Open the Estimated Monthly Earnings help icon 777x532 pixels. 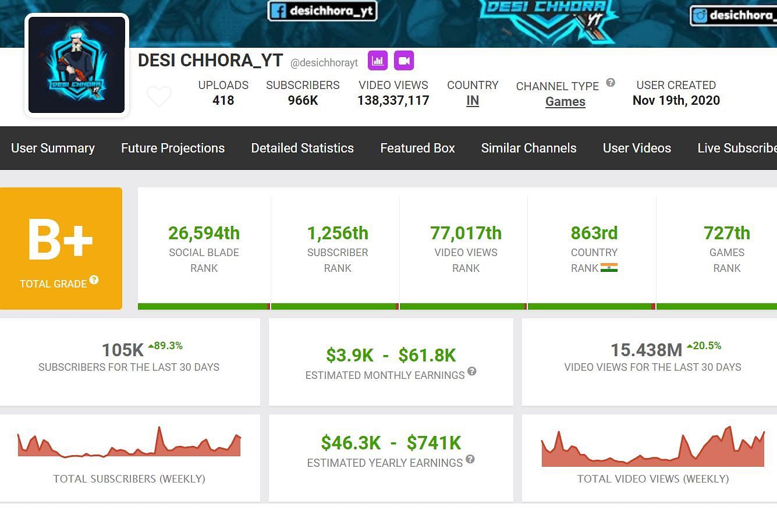click(x=472, y=371)
